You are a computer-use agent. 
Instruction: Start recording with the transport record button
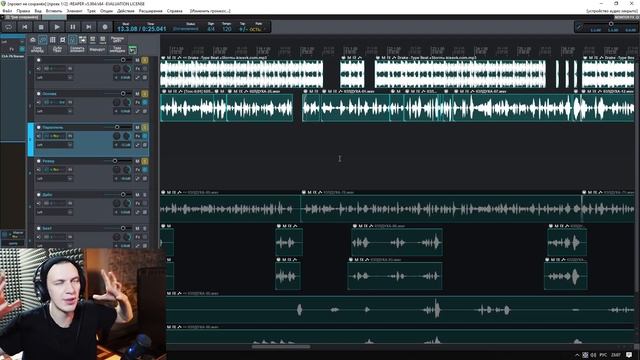[104, 27]
